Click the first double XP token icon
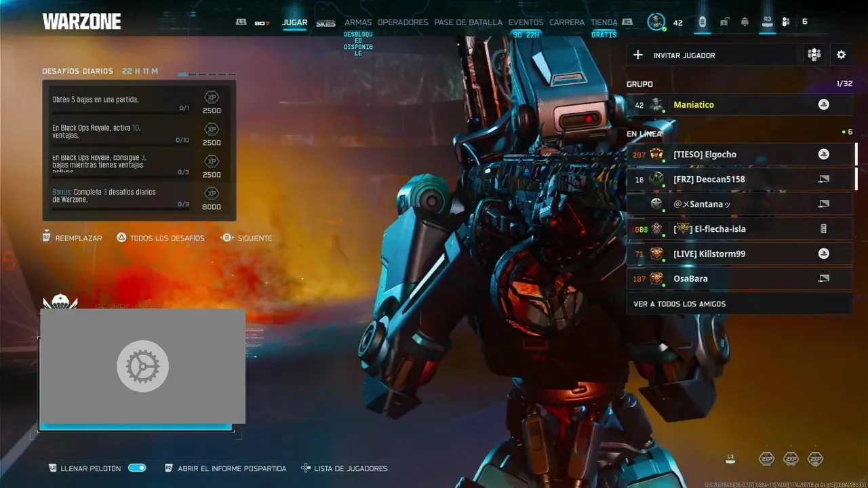868x488 pixels. [x=766, y=459]
